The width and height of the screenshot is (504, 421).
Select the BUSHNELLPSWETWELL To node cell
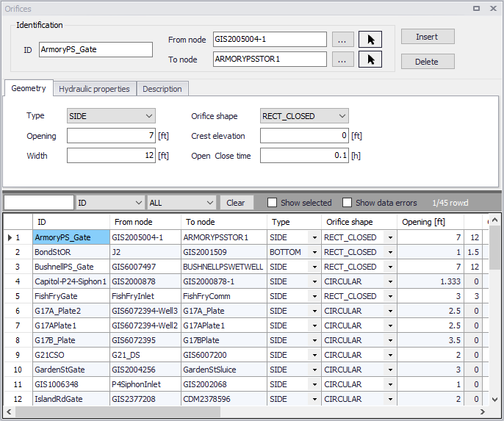224,267
